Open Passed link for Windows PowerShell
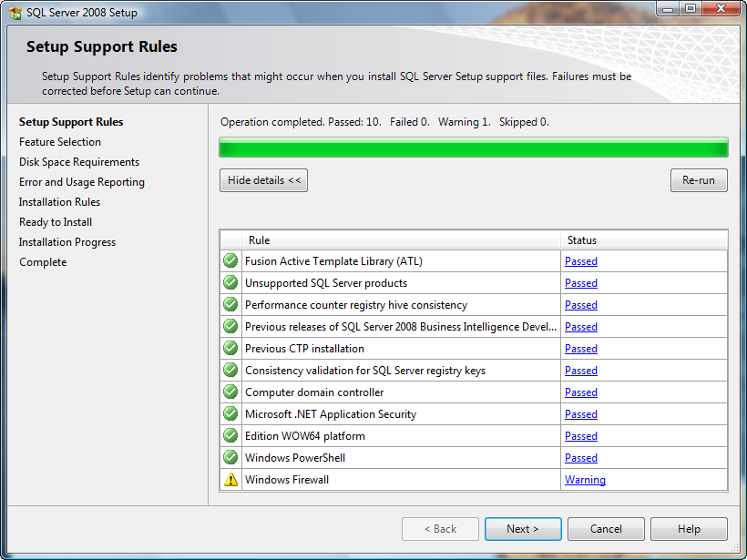Viewport: 747px width, 560px height. click(580, 458)
